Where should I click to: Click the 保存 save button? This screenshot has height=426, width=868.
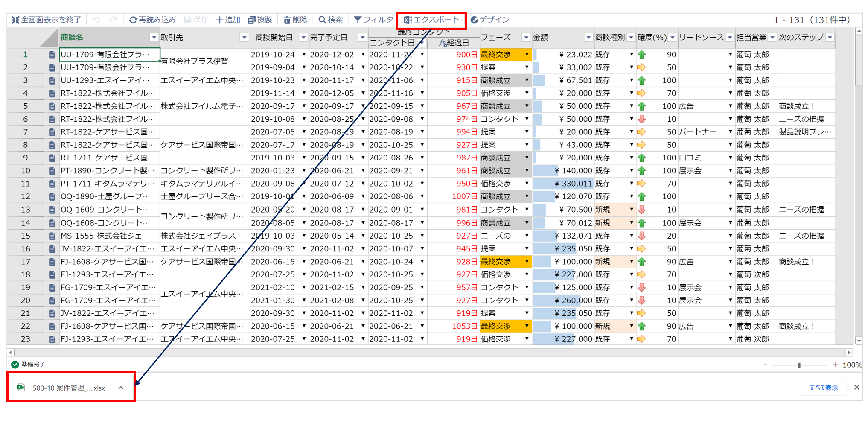tap(196, 20)
